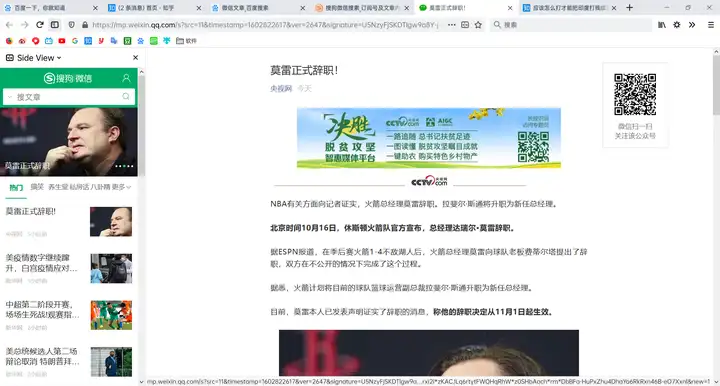Expand the toolbar overflow double-chevron

692,25
